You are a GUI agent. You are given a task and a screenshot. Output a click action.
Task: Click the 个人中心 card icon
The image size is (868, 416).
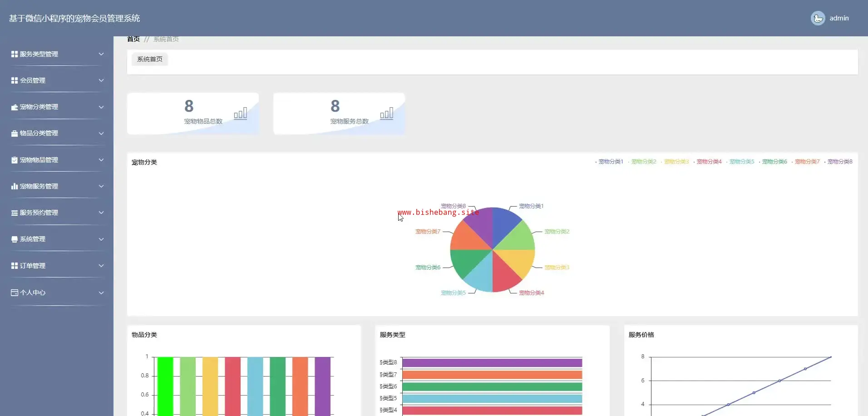tap(15, 292)
